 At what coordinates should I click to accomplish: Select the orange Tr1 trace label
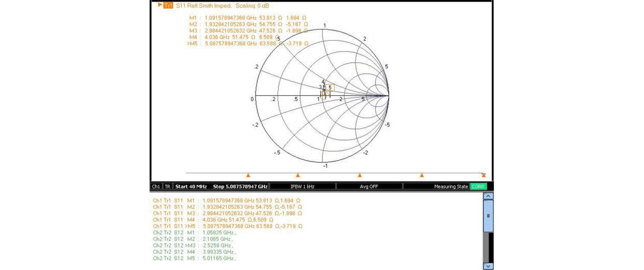(168, 5)
